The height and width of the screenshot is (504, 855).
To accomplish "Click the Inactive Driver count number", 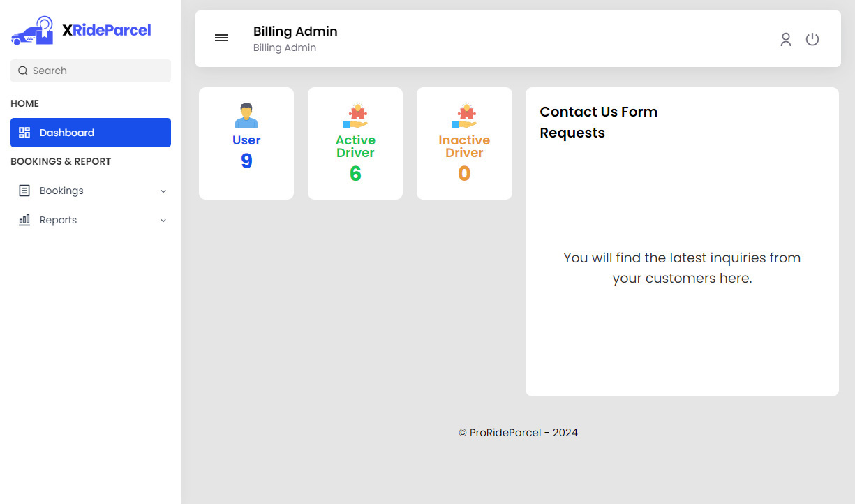I will [464, 173].
